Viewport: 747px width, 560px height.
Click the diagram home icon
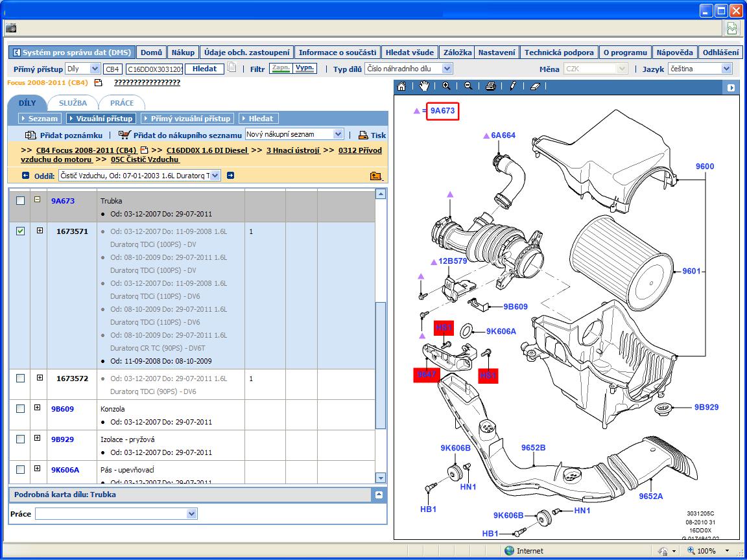click(401, 86)
